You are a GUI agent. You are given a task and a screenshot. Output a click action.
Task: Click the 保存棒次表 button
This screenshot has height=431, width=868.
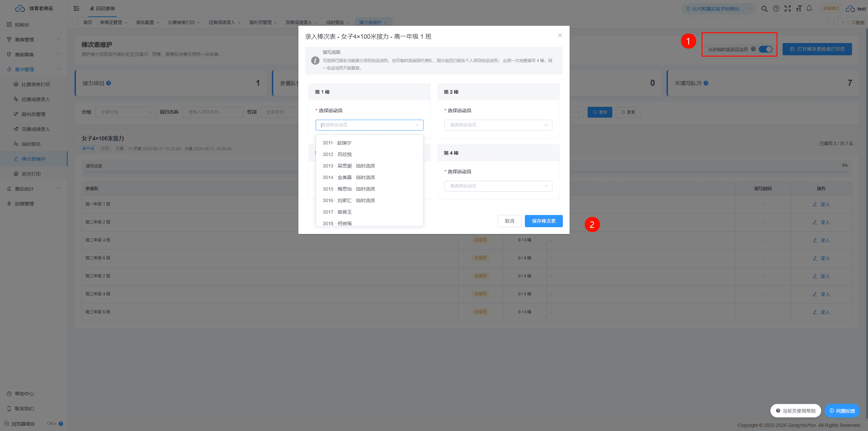(x=544, y=221)
